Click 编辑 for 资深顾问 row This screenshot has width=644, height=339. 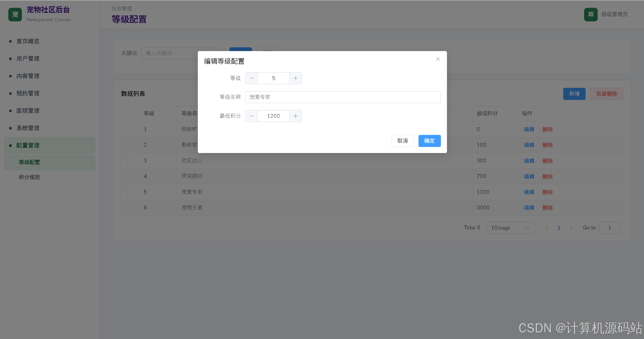pos(529,176)
